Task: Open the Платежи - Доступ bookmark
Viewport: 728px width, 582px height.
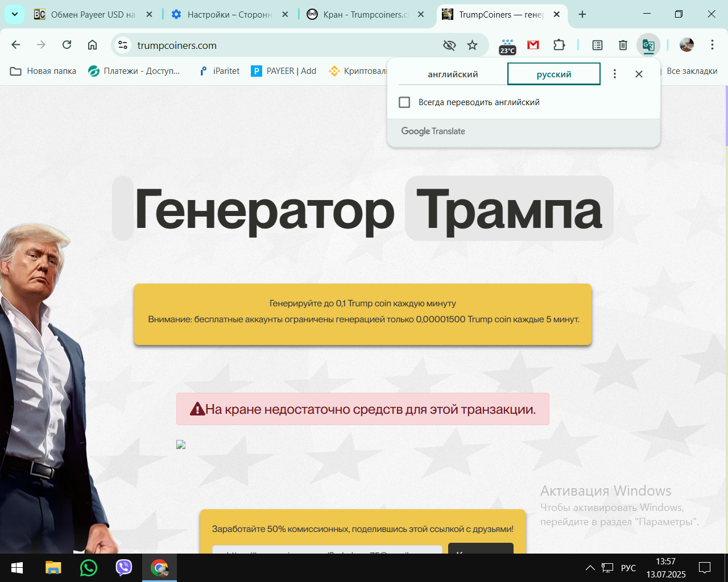Action: [134, 71]
